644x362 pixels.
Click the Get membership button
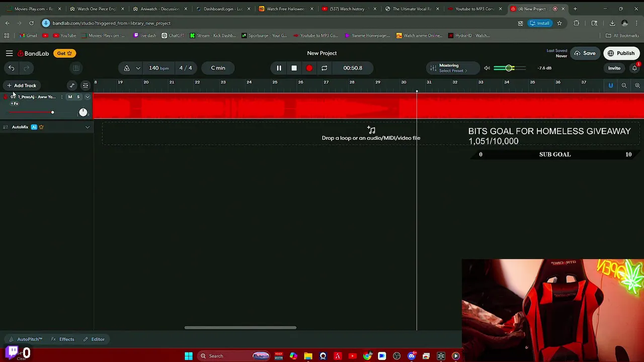(x=64, y=53)
